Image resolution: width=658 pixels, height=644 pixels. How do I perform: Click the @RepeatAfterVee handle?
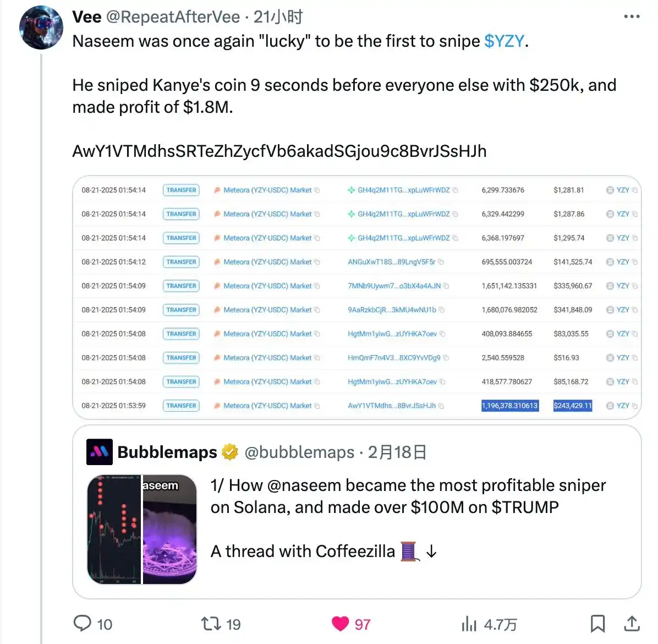(173, 17)
